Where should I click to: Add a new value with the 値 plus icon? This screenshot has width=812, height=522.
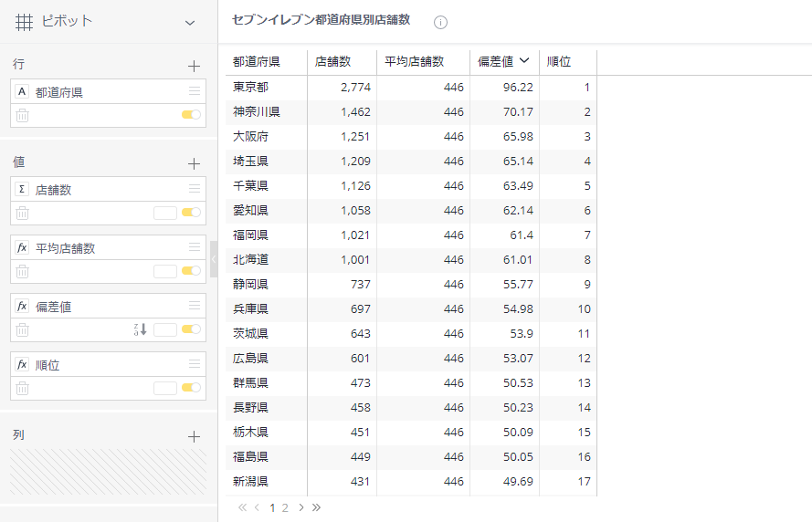point(194,163)
